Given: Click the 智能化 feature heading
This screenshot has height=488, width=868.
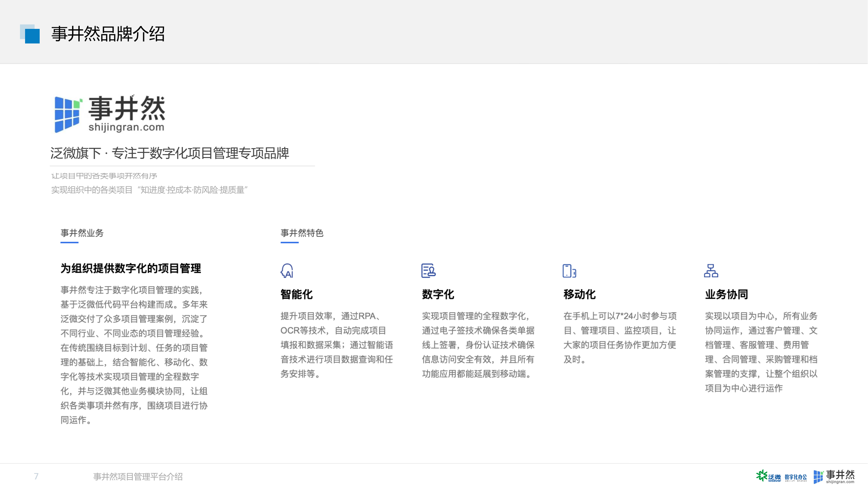Looking at the screenshot, I should point(296,294).
